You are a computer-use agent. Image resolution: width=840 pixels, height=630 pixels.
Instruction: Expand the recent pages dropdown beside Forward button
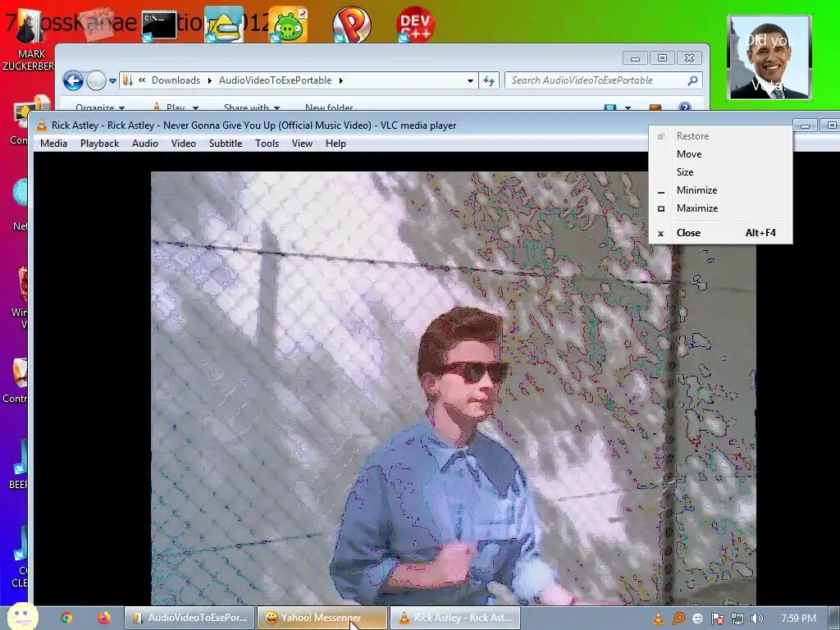coord(112,81)
